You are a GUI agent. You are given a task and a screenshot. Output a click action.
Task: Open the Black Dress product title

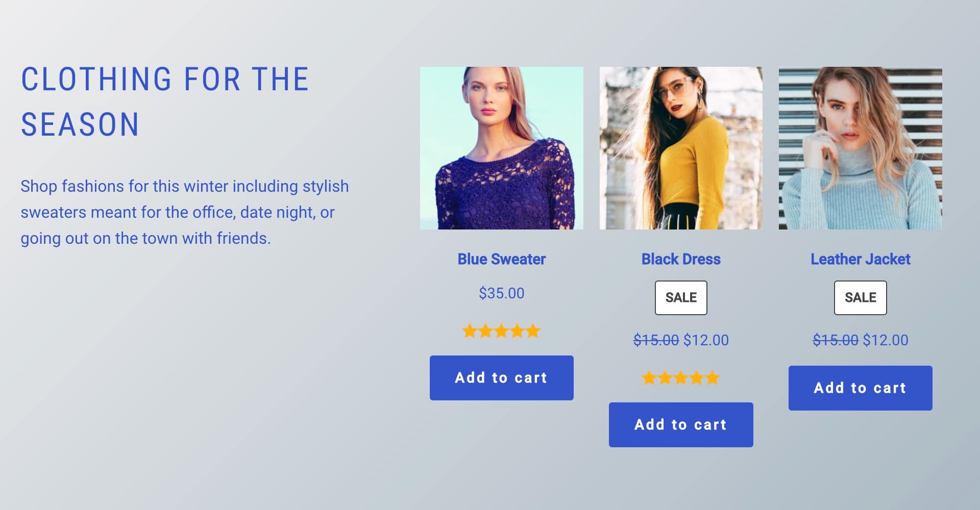point(680,259)
